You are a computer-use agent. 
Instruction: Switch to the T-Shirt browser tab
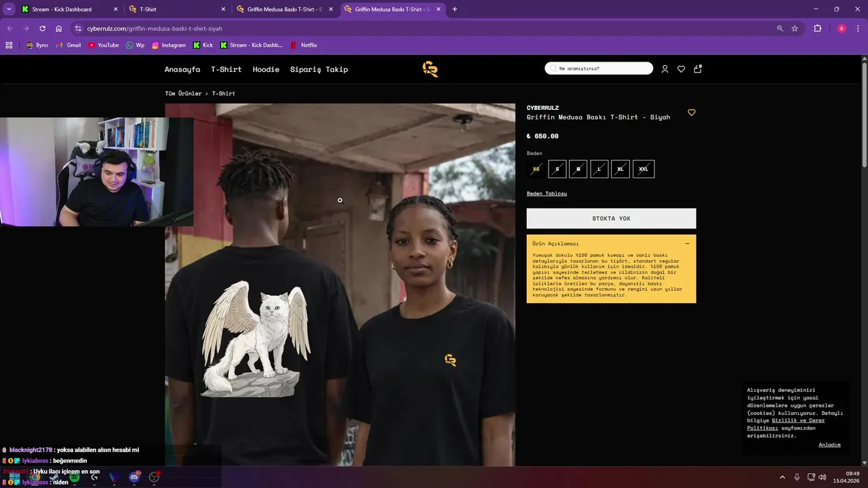[178, 9]
